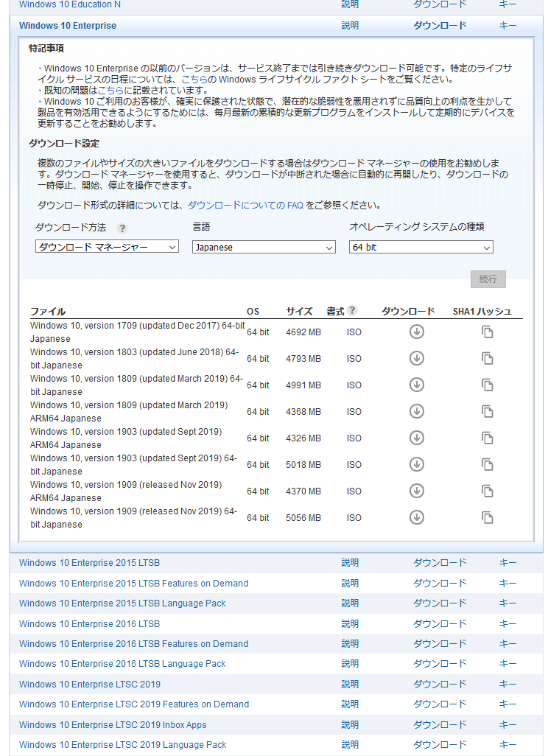Viewport: 548px width, 756px height.
Task: Click 説明 for Windows 10 Enterprise
Action: pyautogui.click(x=350, y=26)
